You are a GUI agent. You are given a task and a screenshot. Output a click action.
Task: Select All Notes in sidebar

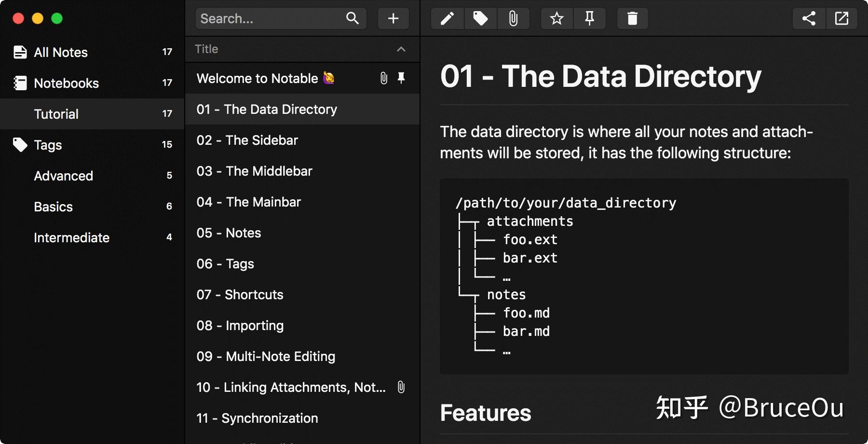pyautogui.click(x=61, y=52)
